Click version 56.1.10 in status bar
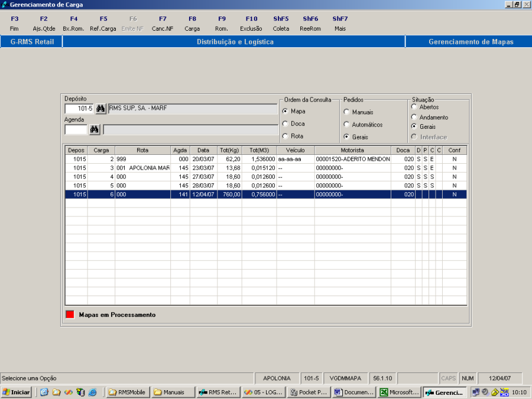This screenshot has width=532, height=399. pos(382,378)
